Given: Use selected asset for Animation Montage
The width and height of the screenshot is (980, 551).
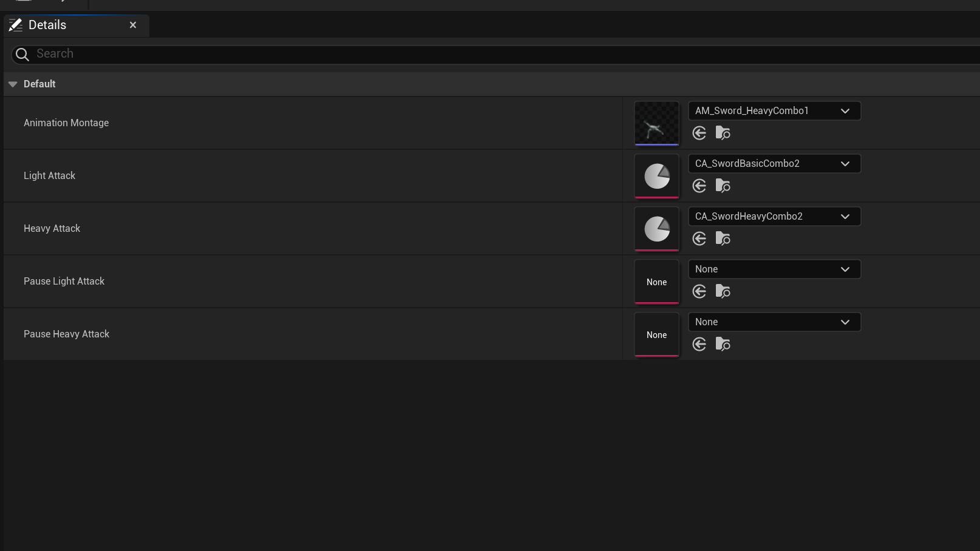Looking at the screenshot, I should 699,133.
